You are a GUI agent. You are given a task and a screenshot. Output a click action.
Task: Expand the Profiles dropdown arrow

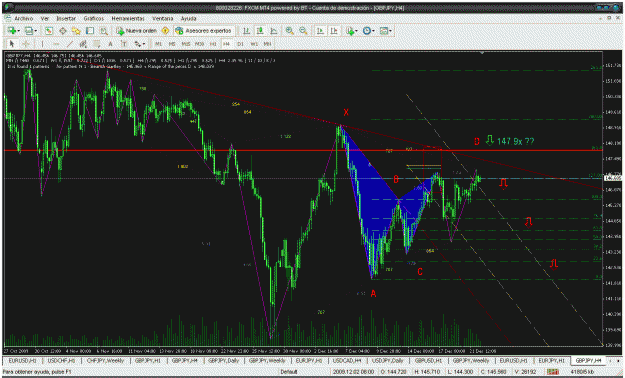pos(35,31)
